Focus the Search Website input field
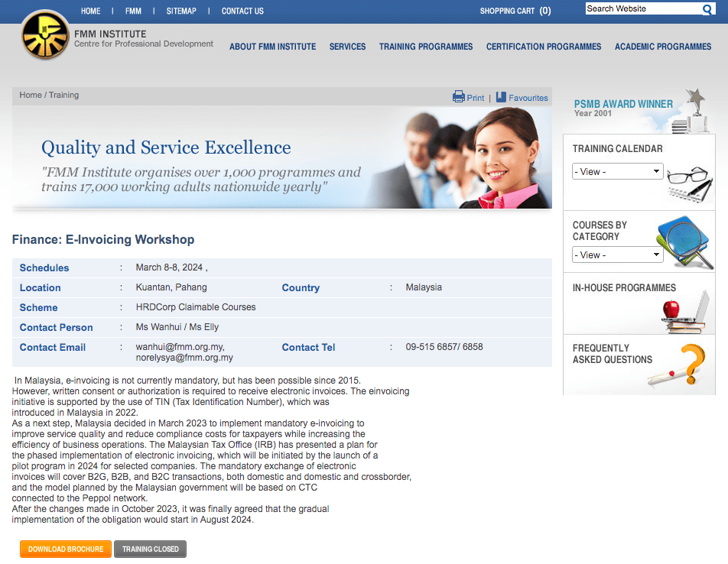 pyautogui.click(x=644, y=9)
